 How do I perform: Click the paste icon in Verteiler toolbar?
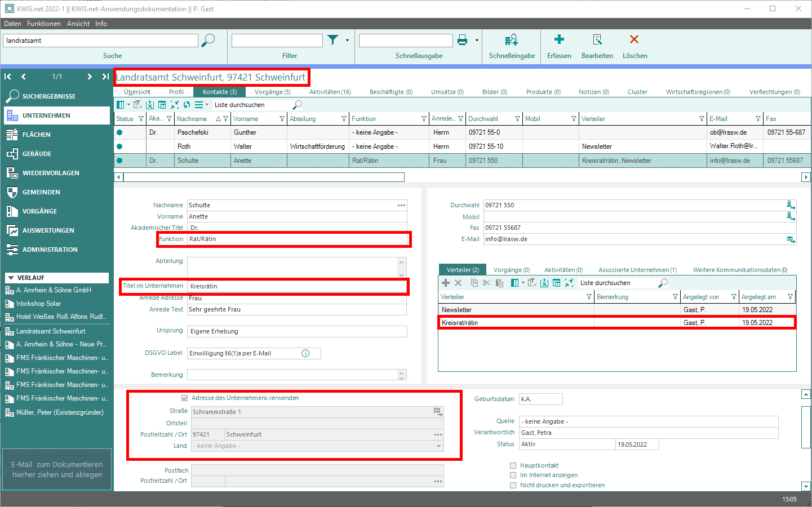(x=499, y=283)
